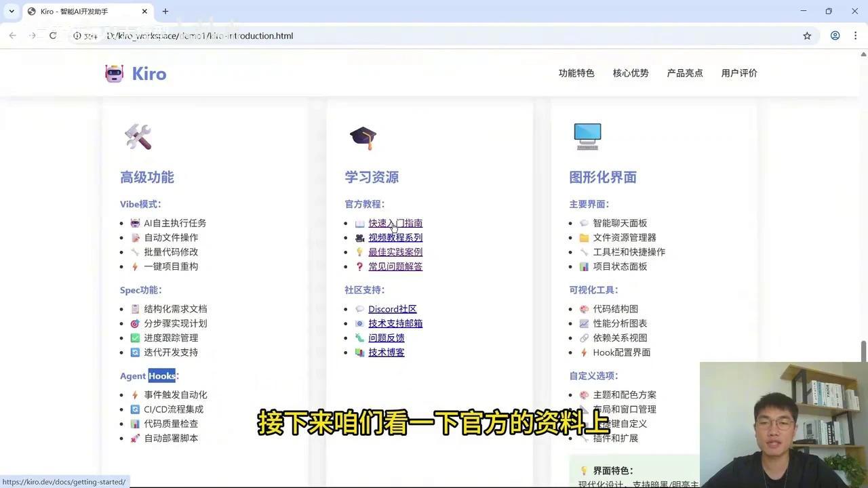Click the page vertical scrollbar thumb
The height and width of the screenshot is (488, 868).
click(x=863, y=352)
